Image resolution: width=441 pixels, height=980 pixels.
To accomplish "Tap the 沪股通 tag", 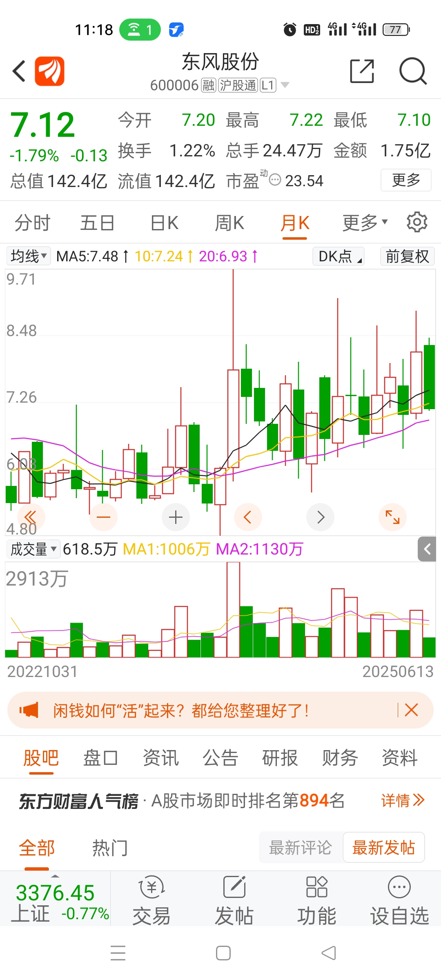I will [238, 85].
